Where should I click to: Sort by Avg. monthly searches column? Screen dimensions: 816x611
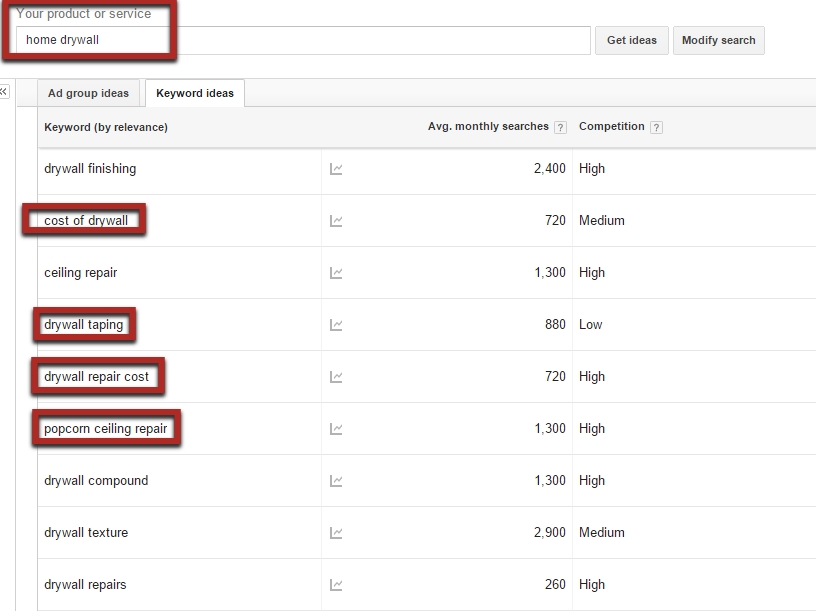488,127
